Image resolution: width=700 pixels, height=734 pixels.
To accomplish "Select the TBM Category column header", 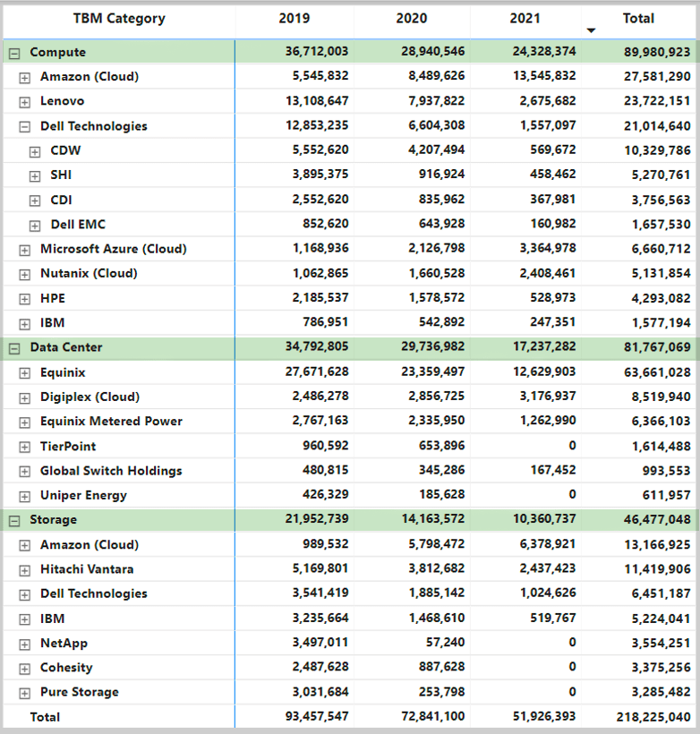I will coord(119,19).
